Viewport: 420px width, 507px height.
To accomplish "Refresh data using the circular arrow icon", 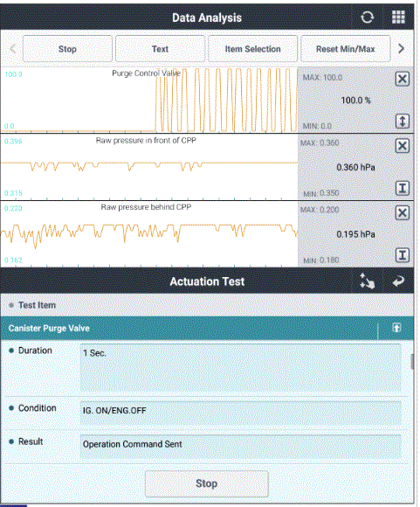I will [x=367, y=17].
